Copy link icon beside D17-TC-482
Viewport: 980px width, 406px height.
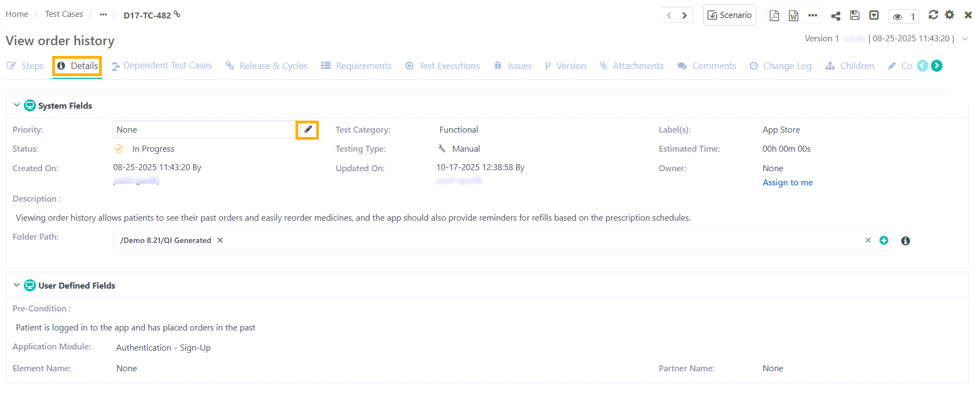tap(177, 14)
